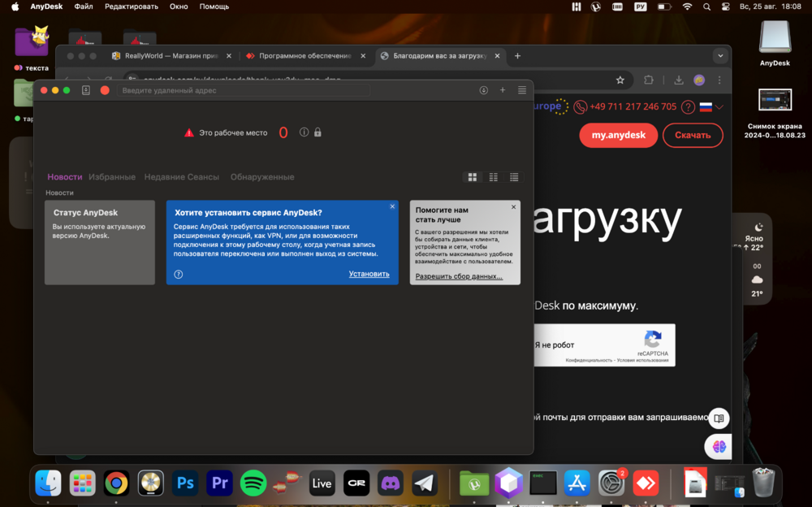Open the 'Недавние Сеансы' tab

pyautogui.click(x=182, y=177)
